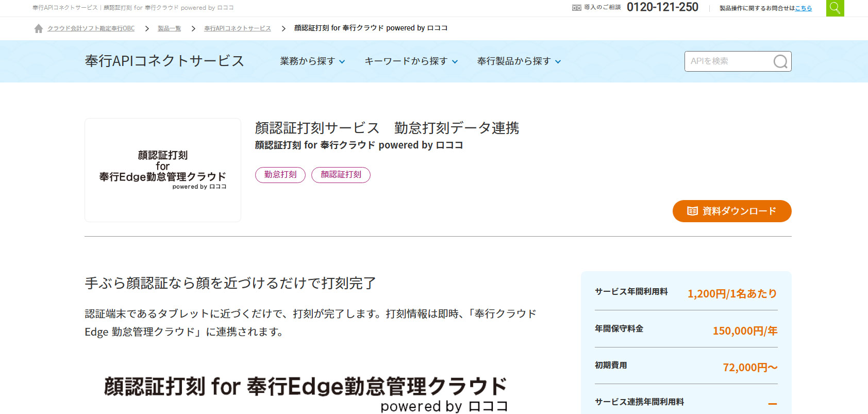Image resolution: width=868 pixels, height=414 pixels.
Task: Click the 72,000円～ initial cost text
Action: 750,368
